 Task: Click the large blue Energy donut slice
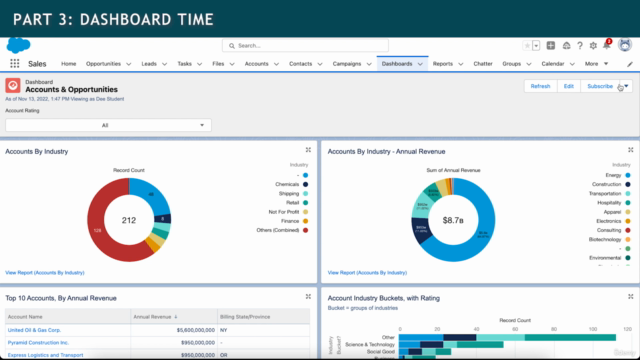pyautogui.click(x=483, y=235)
